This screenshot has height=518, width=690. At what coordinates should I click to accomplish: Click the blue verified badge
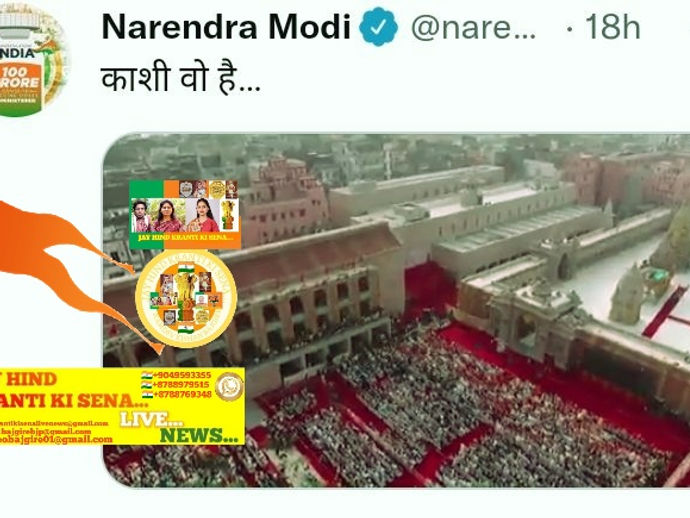[x=378, y=27]
